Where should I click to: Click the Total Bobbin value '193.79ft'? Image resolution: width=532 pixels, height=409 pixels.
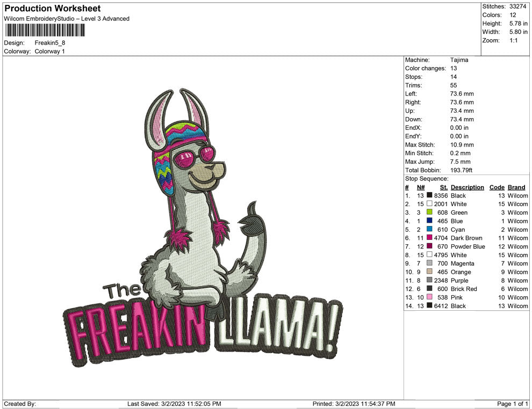(462, 170)
